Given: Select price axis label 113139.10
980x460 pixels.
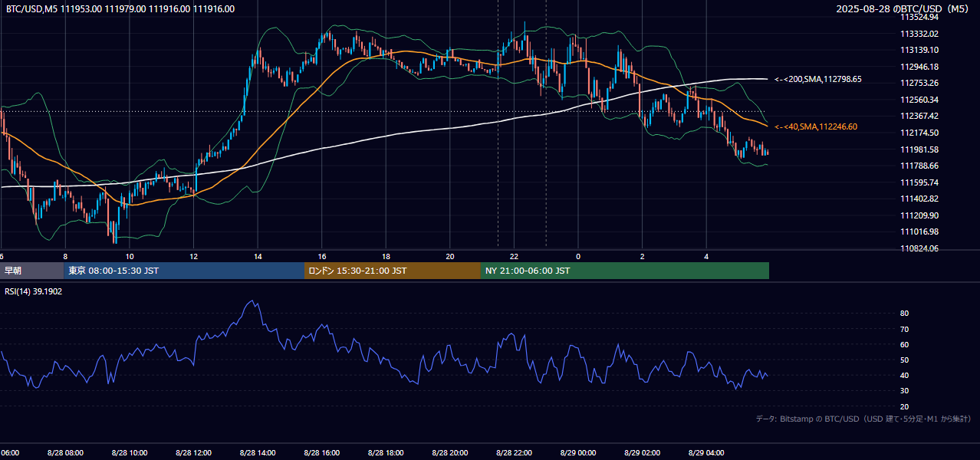Looking at the screenshot, I should coord(920,50).
